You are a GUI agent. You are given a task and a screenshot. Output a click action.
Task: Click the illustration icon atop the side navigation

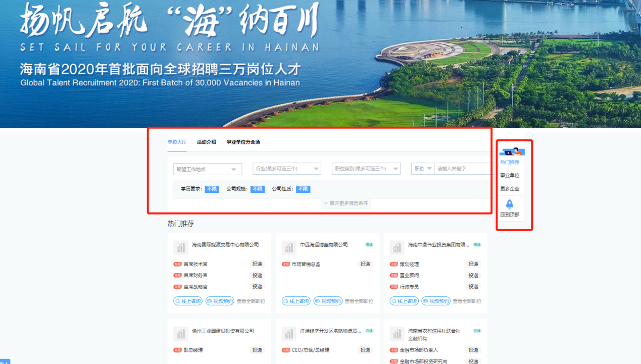[511, 151]
